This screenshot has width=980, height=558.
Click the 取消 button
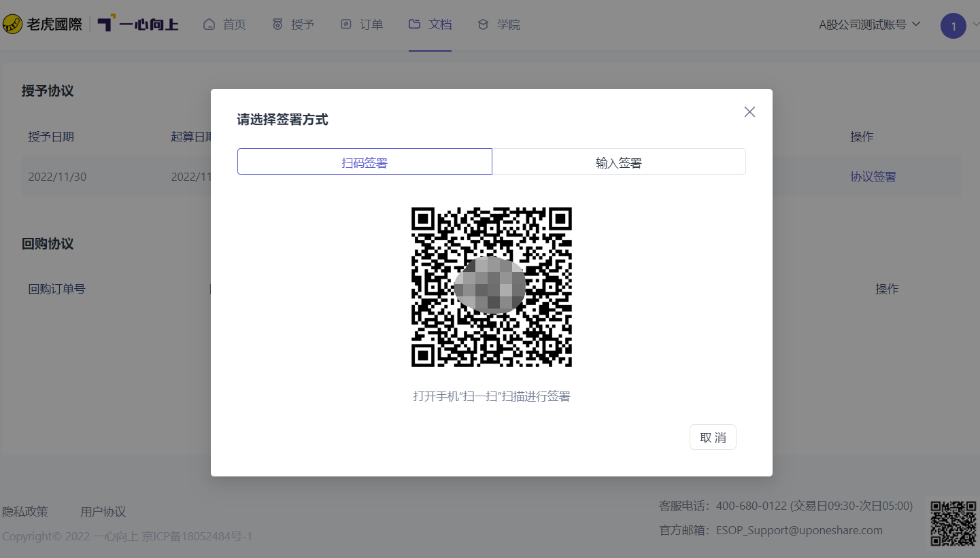pos(713,438)
